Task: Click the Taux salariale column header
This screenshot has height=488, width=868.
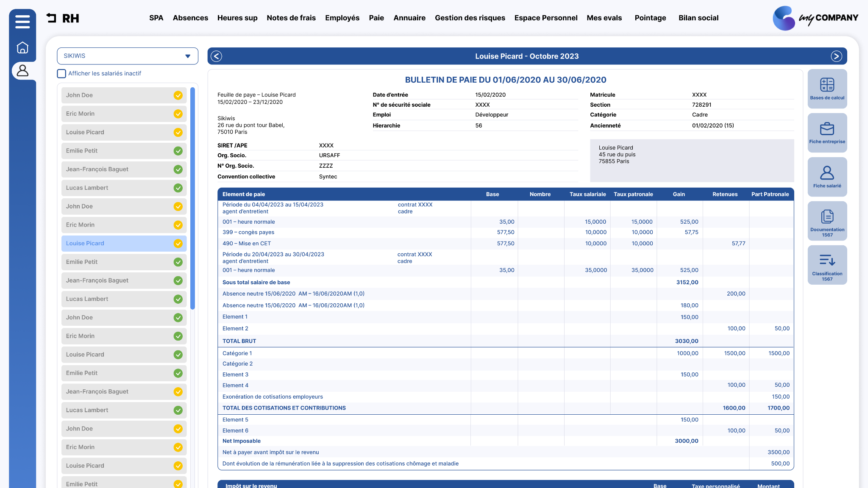Action: tap(587, 194)
